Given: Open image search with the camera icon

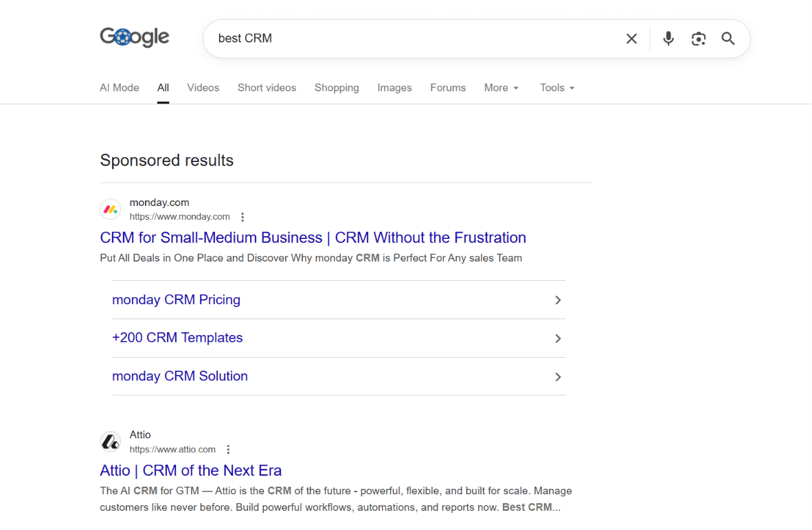Looking at the screenshot, I should click(698, 39).
